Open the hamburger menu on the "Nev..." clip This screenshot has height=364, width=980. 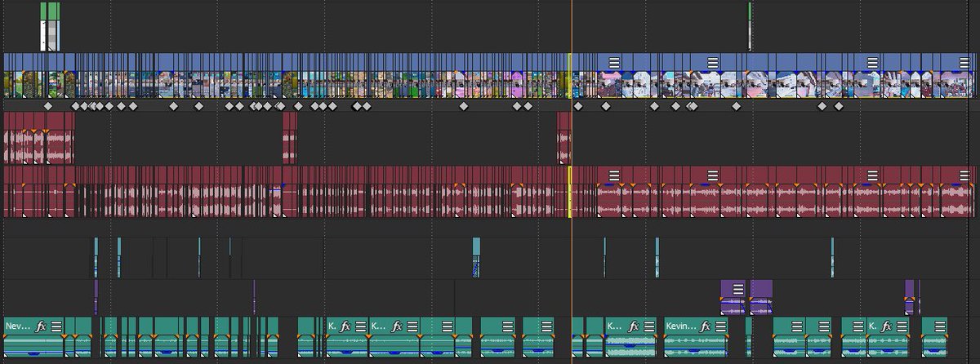pos(56,326)
